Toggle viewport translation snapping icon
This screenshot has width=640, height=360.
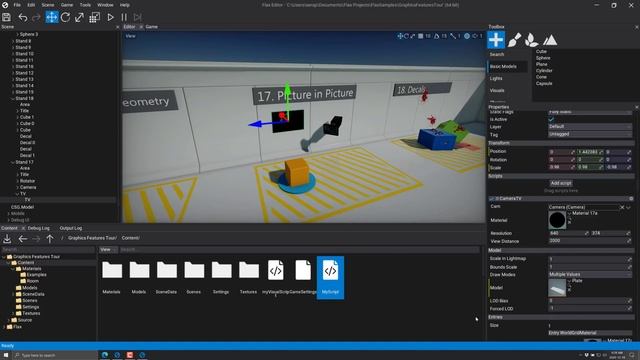[420, 36]
